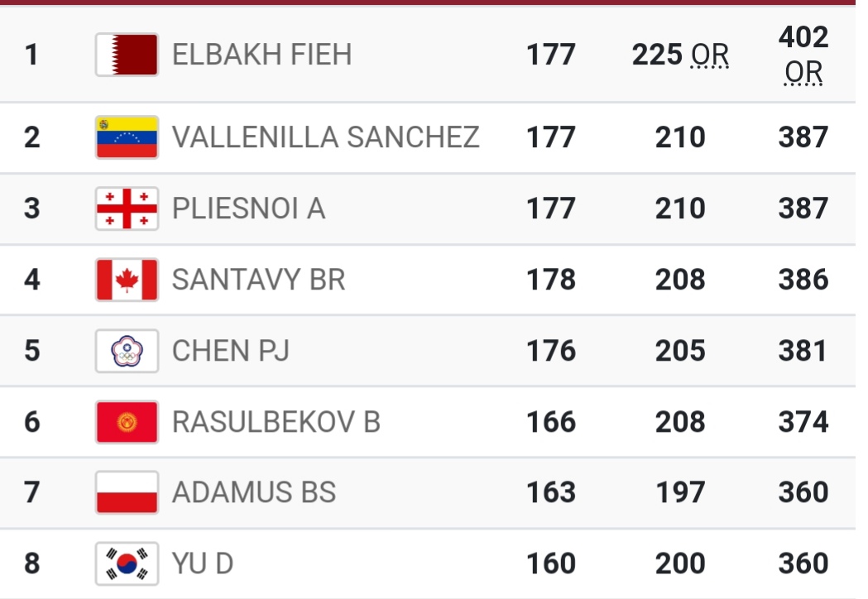Open PLIESNOI A athlete entry
The width and height of the screenshot is (868, 599).
pos(248,208)
